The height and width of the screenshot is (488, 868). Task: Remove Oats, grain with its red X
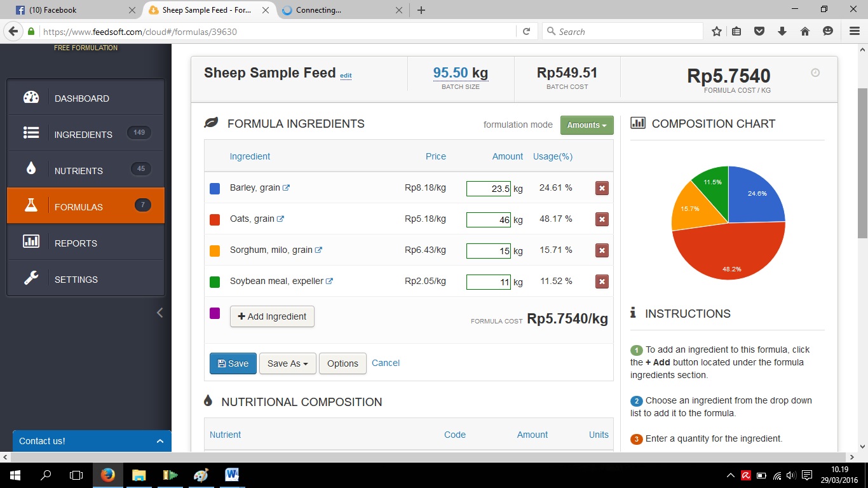(x=602, y=219)
